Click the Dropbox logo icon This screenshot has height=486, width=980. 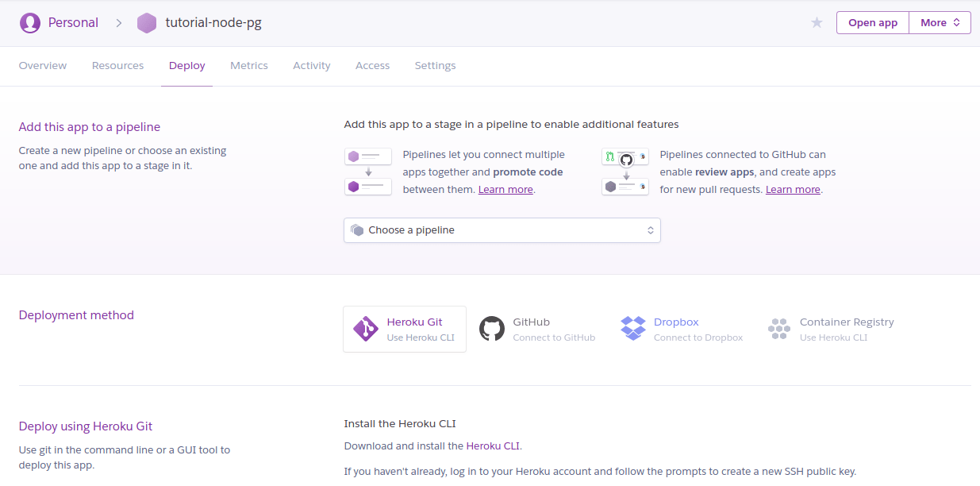[x=633, y=329]
